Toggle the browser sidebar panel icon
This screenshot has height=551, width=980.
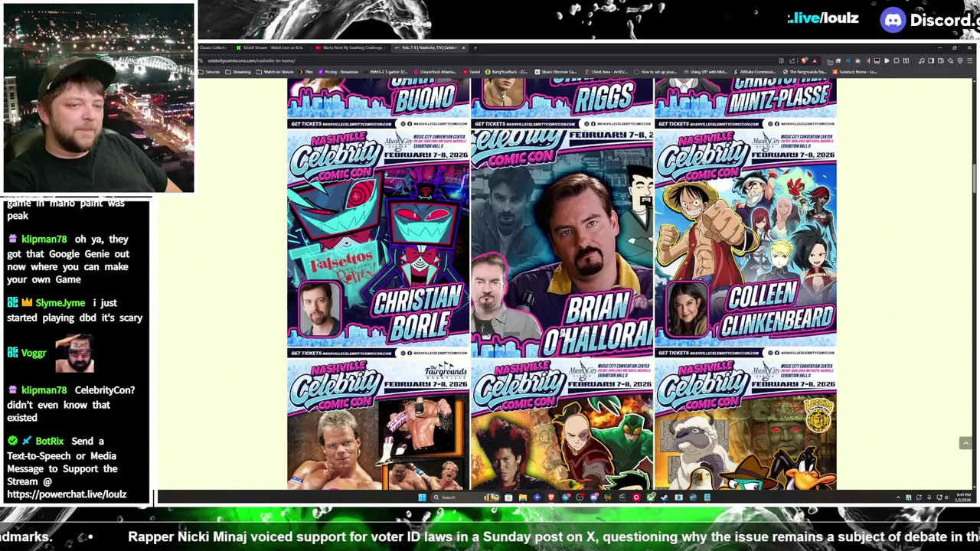pos(931,60)
